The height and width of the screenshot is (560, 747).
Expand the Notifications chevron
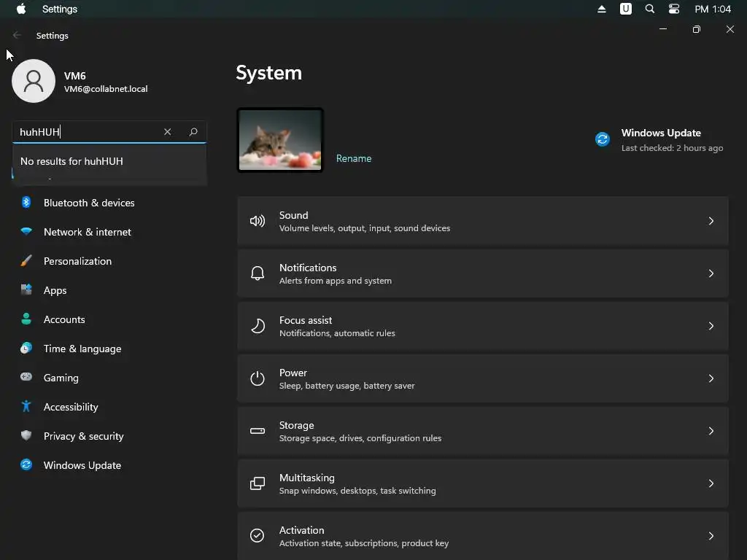click(x=711, y=273)
